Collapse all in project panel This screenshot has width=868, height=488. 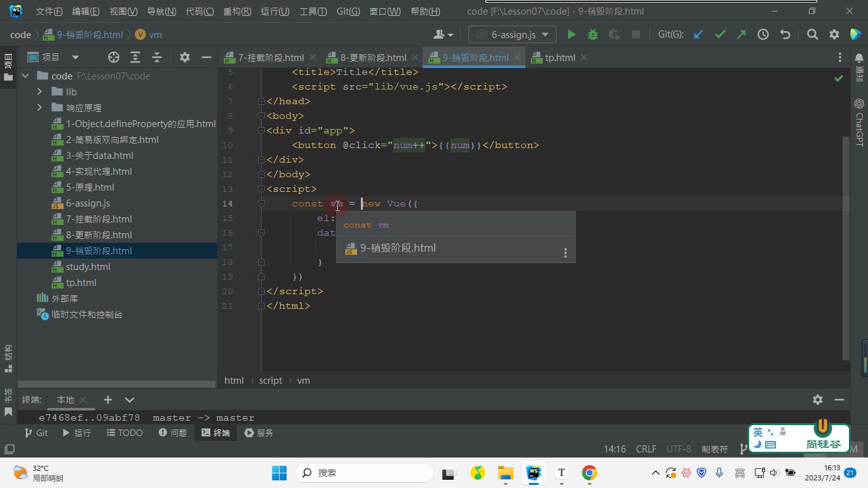(157, 57)
